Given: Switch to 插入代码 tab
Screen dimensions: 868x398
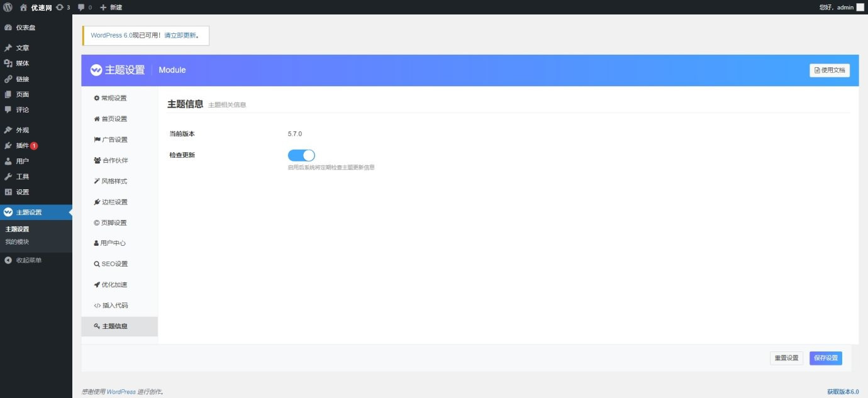Looking at the screenshot, I should [x=120, y=306].
